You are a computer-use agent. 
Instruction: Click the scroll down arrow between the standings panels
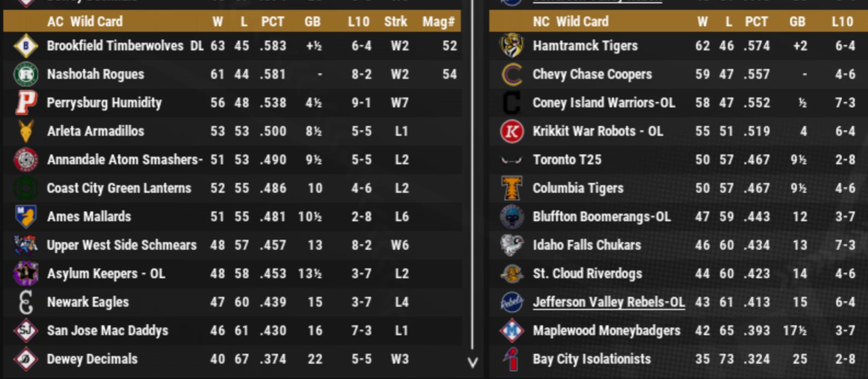(x=473, y=363)
